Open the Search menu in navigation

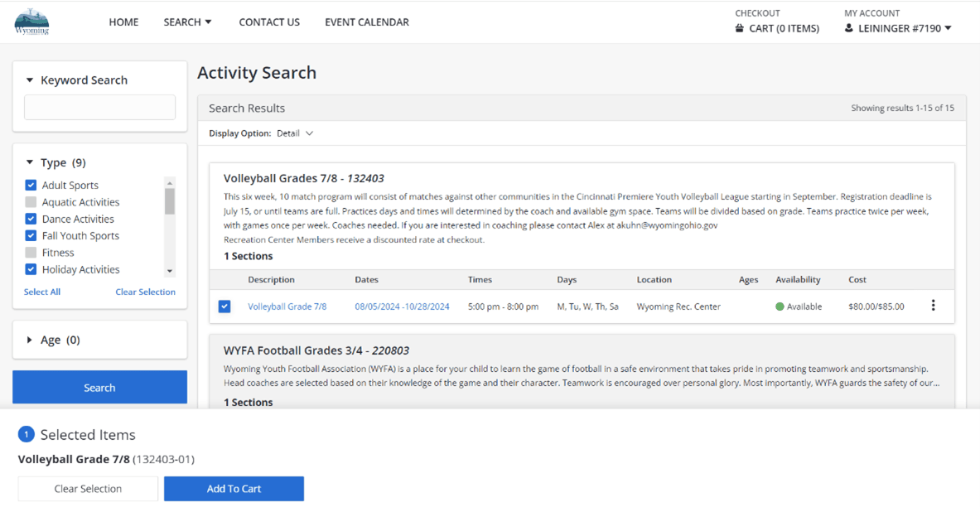pos(187,22)
